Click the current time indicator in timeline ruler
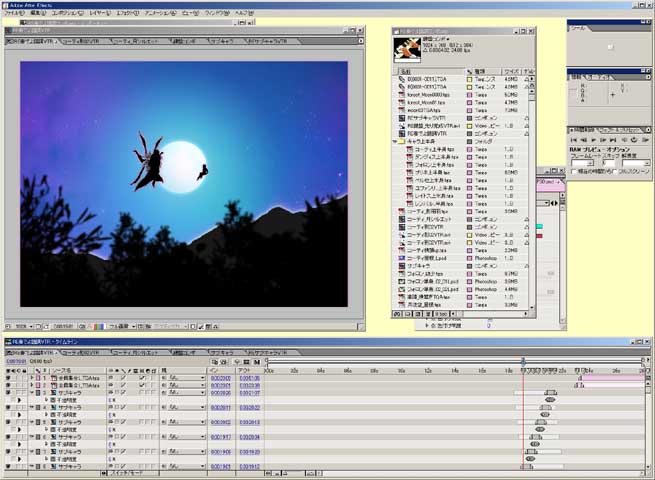 click(523, 363)
